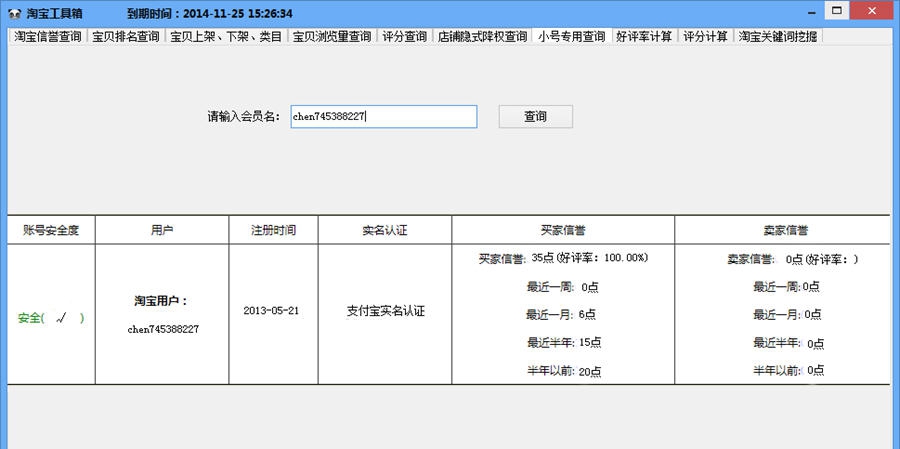The width and height of the screenshot is (900, 449).
Task: Select the 淘宝用户： label in the 用户 cell
Action: coord(161,301)
